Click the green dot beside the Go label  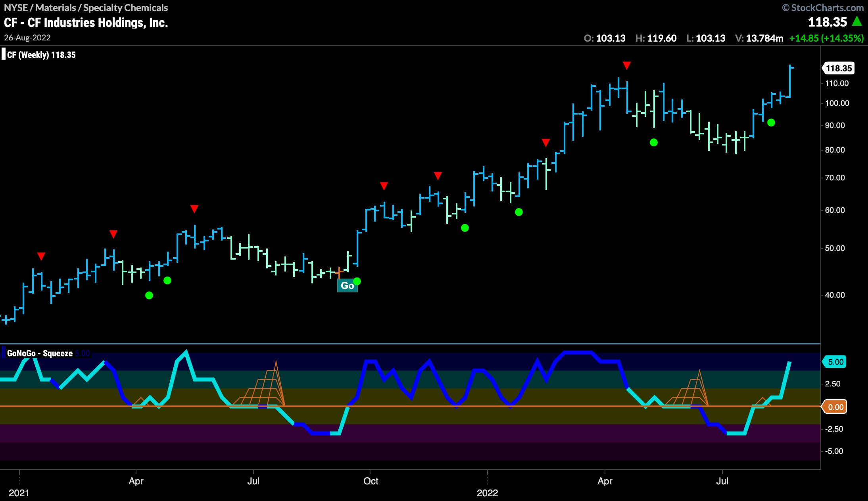357,281
